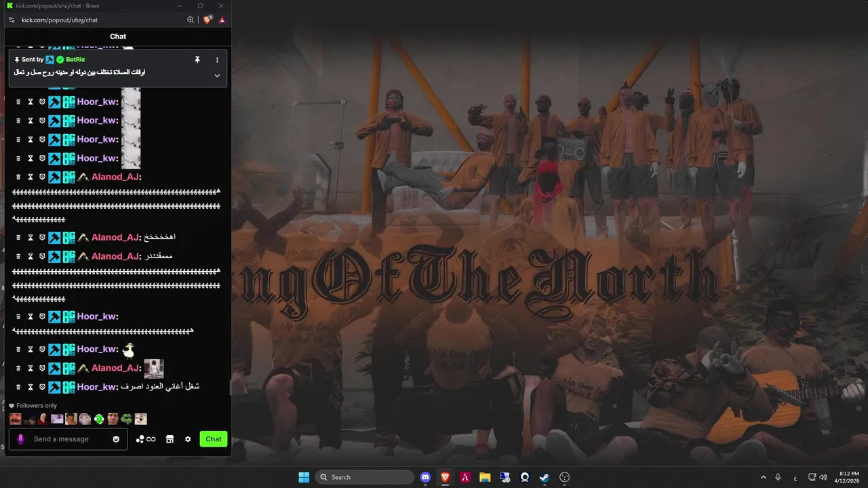This screenshot has height=488, width=868.
Task: Open Brave Rewards triangle icon
Action: click(221, 20)
